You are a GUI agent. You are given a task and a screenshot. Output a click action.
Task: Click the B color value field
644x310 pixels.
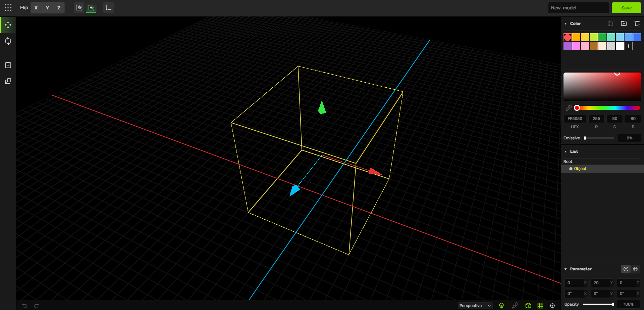633,119
